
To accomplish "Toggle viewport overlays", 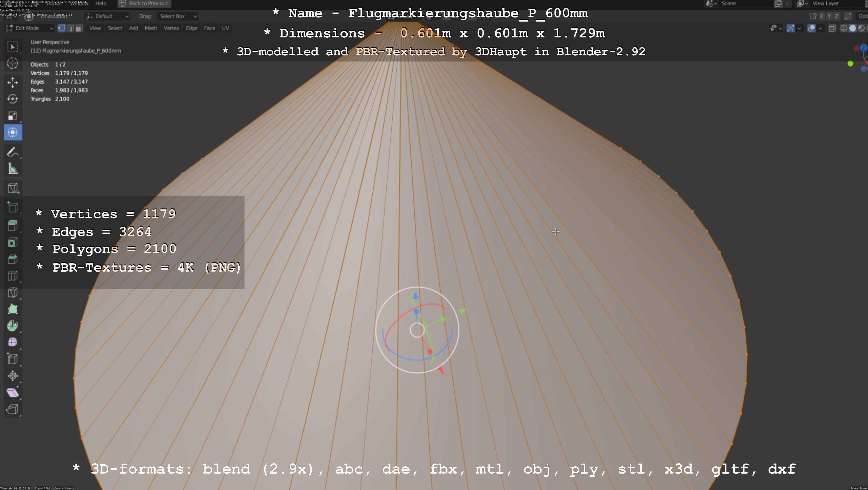I will [x=811, y=28].
